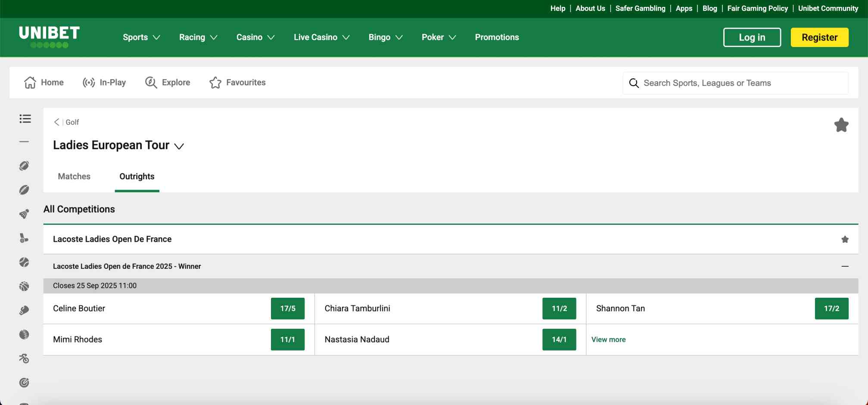Favourite the Ladies European Tour with the star
This screenshot has width=868, height=405.
(842, 125)
